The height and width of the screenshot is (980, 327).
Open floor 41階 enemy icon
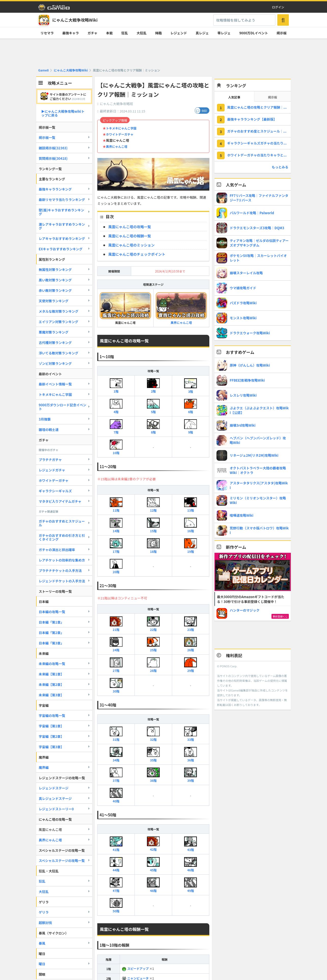click(116, 841)
